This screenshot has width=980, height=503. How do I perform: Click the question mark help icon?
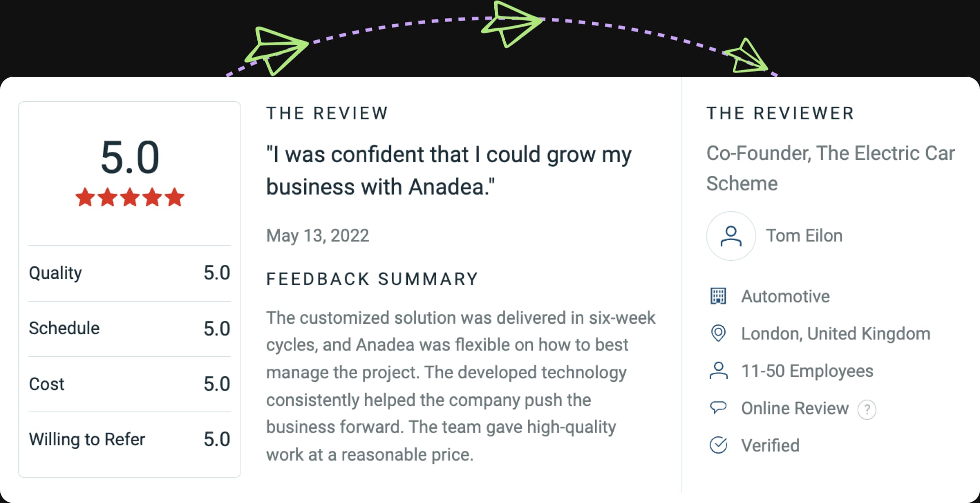[x=867, y=409]
